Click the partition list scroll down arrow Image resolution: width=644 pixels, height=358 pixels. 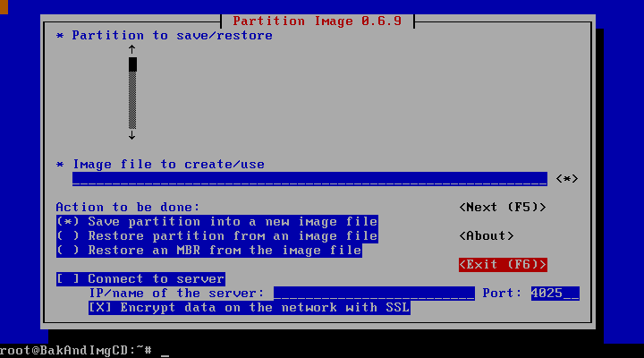131,135
